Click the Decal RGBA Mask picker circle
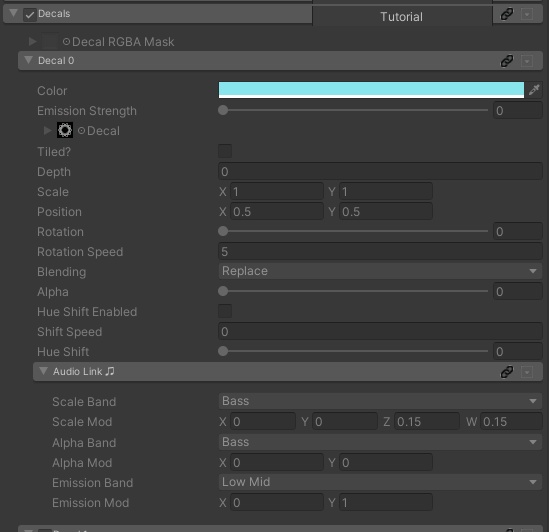Viewport: 549px width, 532px height. (66, 42)
